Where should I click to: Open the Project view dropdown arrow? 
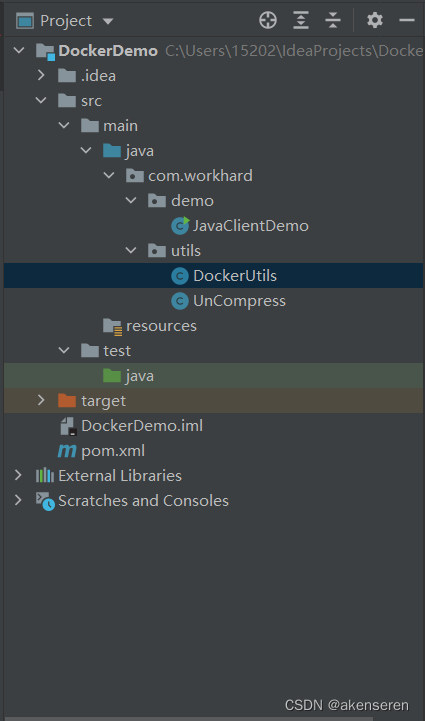(x=108, y=21)
